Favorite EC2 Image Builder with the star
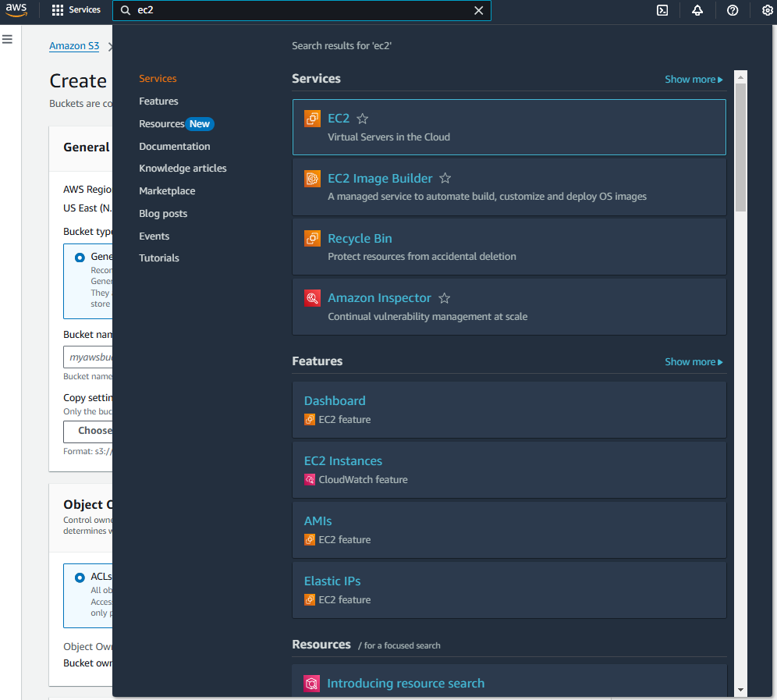777x700 pixels. point(445,178)
